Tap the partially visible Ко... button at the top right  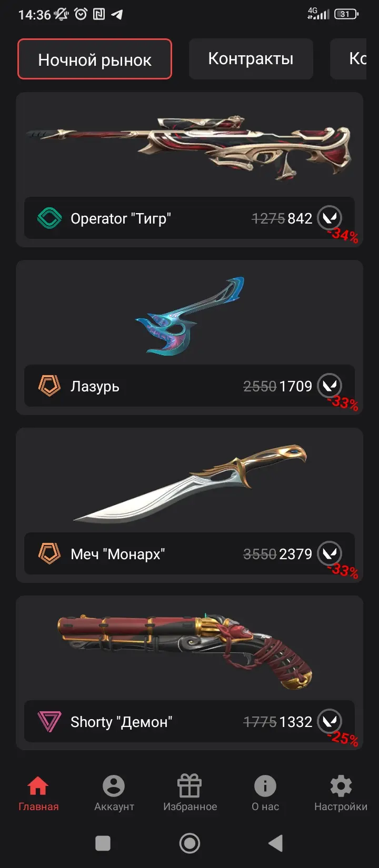click(x=348, y=59)
